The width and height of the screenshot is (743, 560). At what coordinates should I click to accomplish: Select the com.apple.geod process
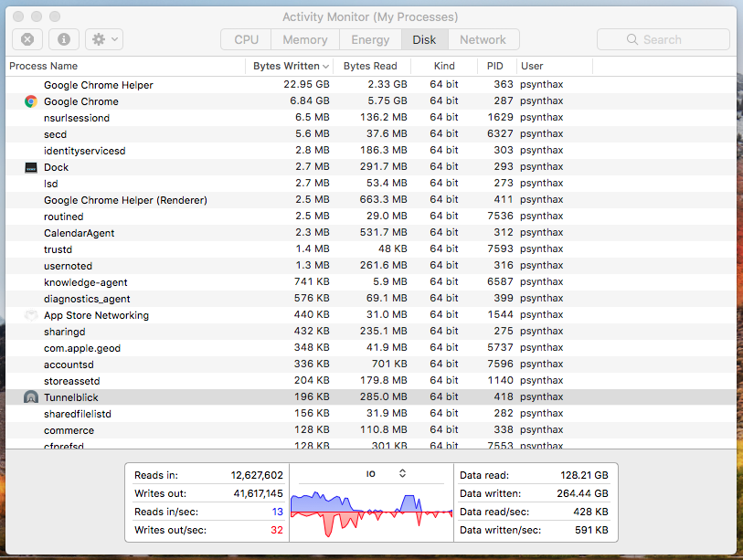(x=371, y=348)
